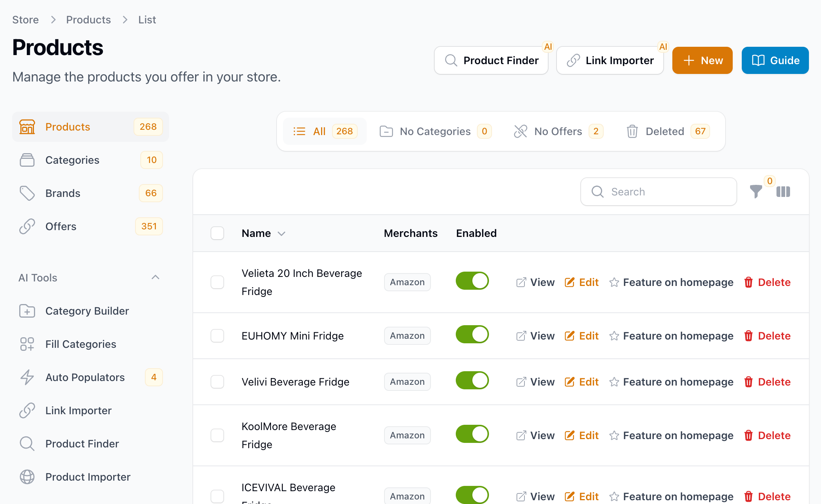
Task: Click Amazon merchant badge for Velivi Beverage Fridge
Action: pyautogui.click(x=407, y=382)
